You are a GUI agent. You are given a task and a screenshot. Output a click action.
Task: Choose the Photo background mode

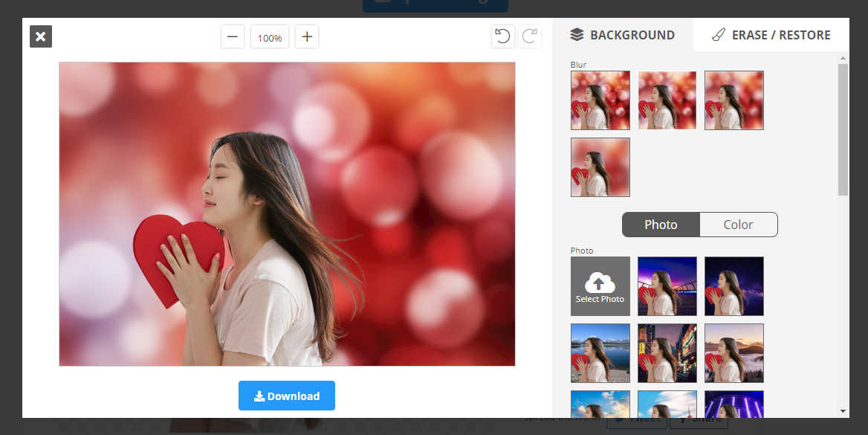[x=661, y=225]
